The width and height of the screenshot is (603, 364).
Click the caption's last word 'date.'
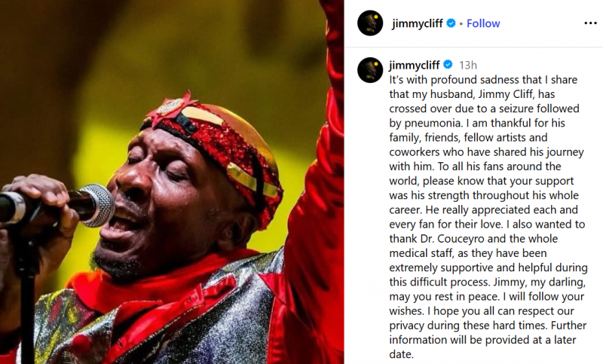point(401,354)
